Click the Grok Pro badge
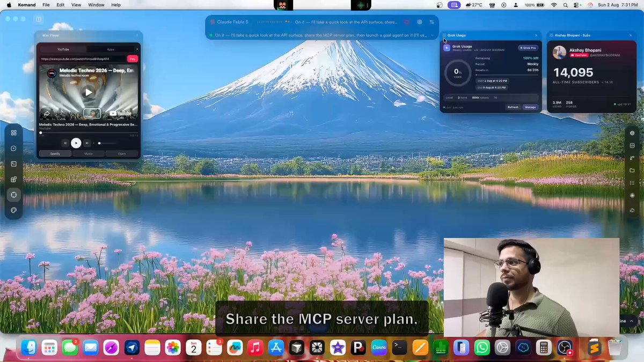The width and height of the screenshot is (644, 362). pos(528,48)
